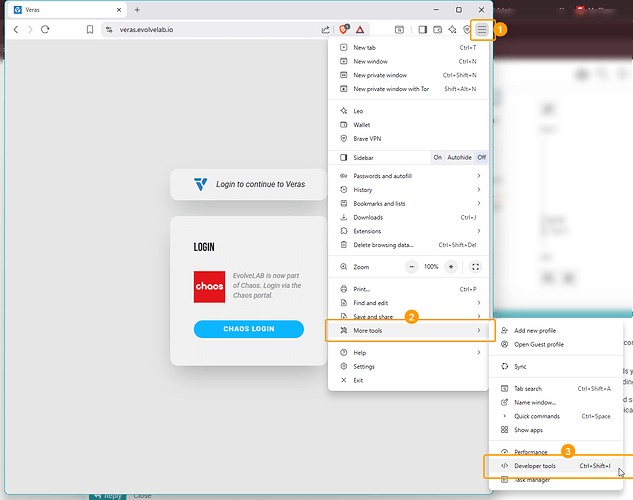Click the tab search toolbar icon
This screenshot has height=500, width=633.
click(399, 29)
